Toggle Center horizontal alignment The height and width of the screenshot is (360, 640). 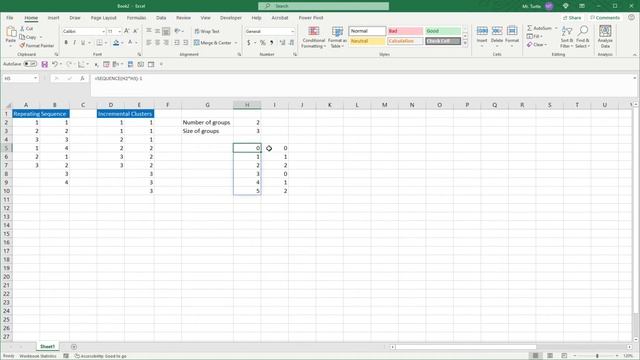pos(158,42)
